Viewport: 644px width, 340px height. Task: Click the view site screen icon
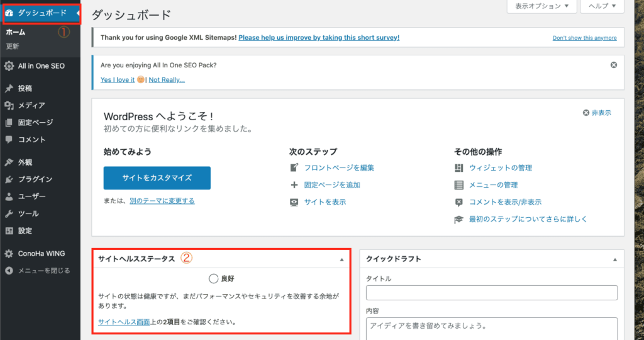(x=294, y=202)
